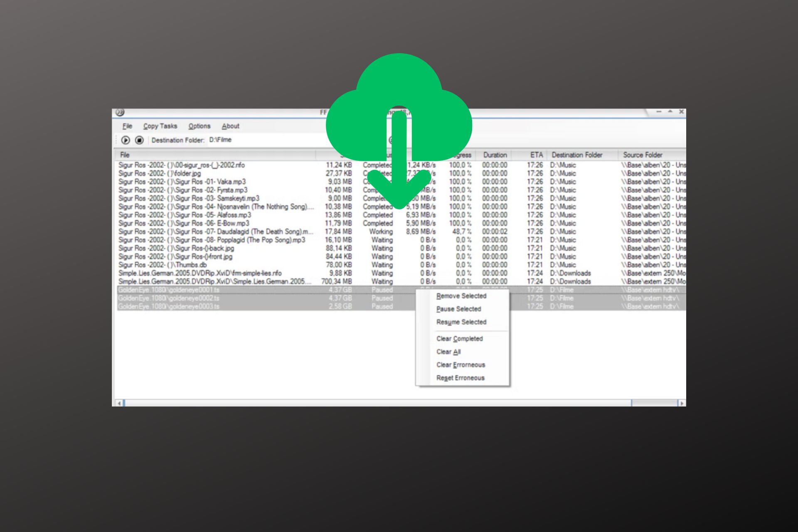Start the copy queue with the play icon

click(126, 140)
